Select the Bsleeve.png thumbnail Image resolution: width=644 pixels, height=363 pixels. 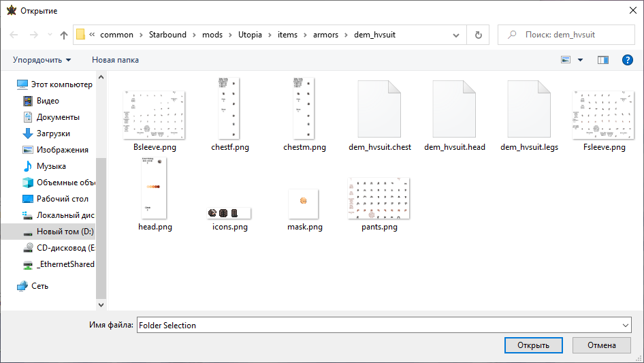coord(155,116)
